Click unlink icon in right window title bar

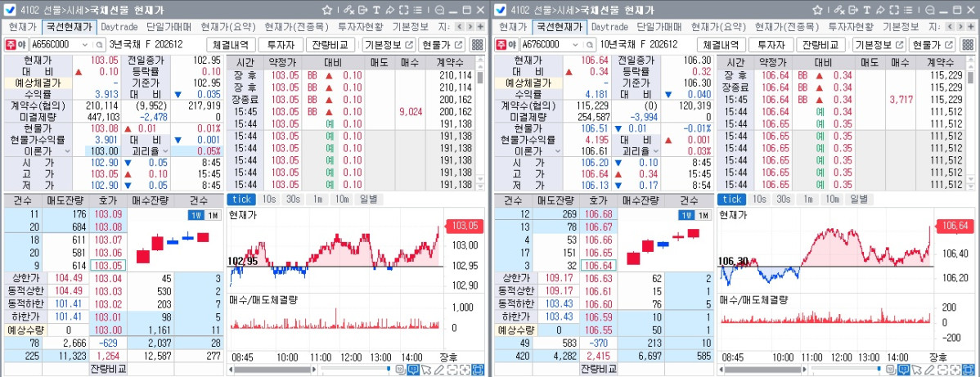pos(838,10)
